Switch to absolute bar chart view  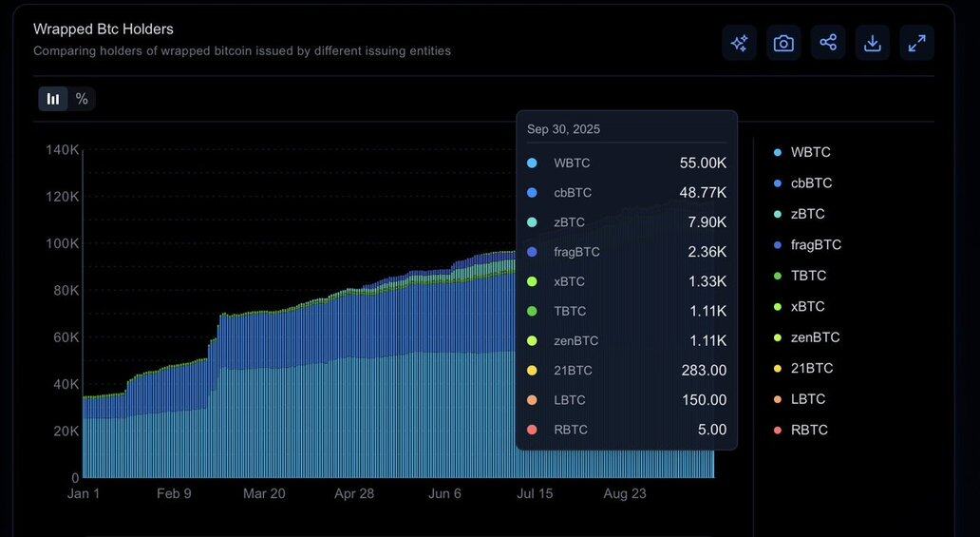coord(53,99)
